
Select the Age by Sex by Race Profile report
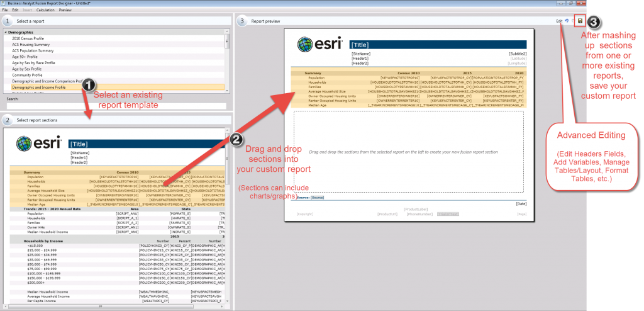[x=114, y=63]
